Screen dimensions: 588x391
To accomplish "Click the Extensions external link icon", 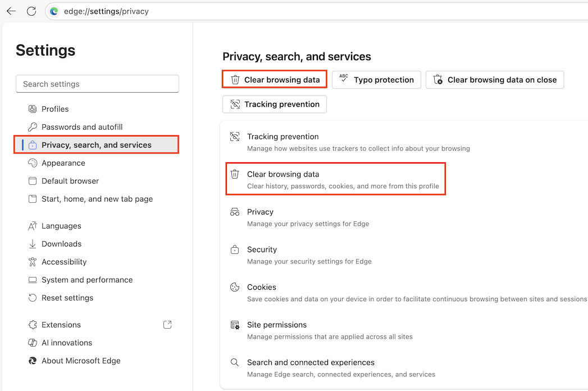I will pyautogui.click(x=167, y=325).
